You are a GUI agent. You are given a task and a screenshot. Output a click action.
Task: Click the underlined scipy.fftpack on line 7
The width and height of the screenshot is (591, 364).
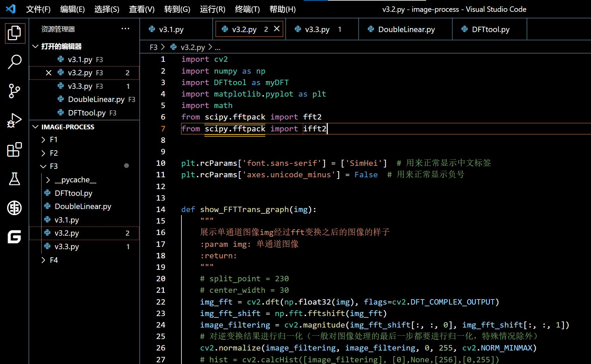[x=235, y=129]
